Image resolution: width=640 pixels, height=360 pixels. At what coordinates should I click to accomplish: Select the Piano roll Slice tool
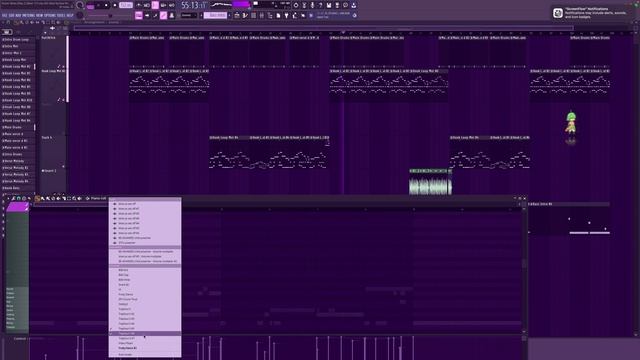[x=64, y=198]
